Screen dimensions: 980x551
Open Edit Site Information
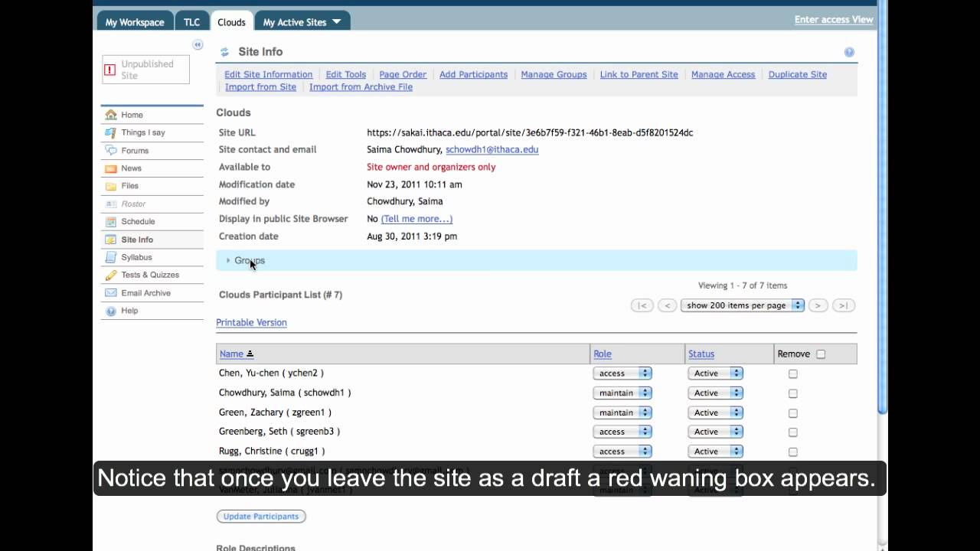point(268,74)
